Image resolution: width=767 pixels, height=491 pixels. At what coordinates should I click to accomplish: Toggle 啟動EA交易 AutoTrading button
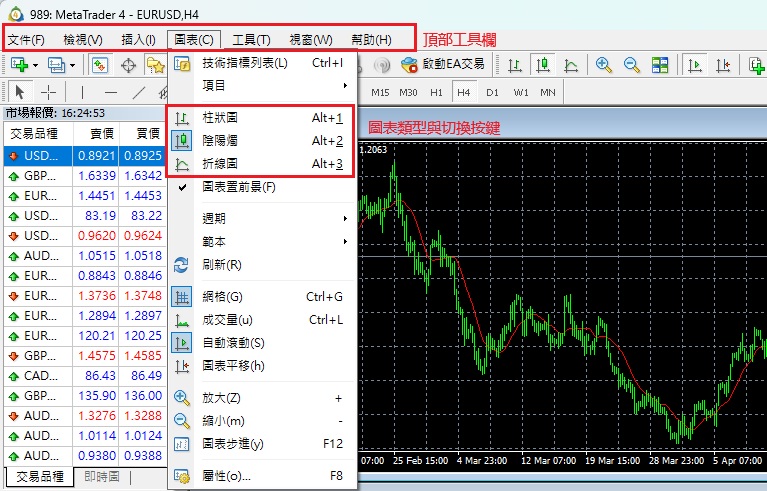coord(443,65)
